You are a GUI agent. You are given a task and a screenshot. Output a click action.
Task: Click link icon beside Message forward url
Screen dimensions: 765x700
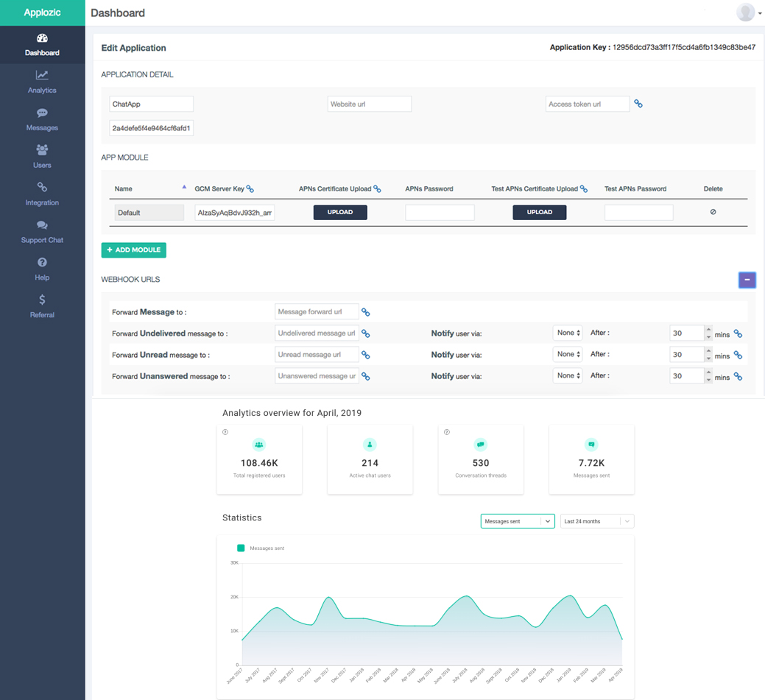[365, 312]
